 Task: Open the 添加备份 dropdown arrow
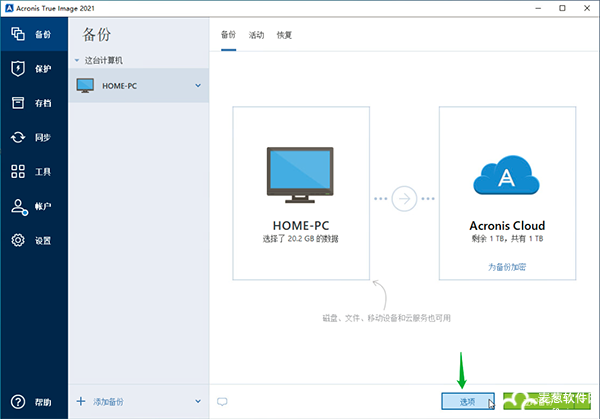(x=198, y=401)
